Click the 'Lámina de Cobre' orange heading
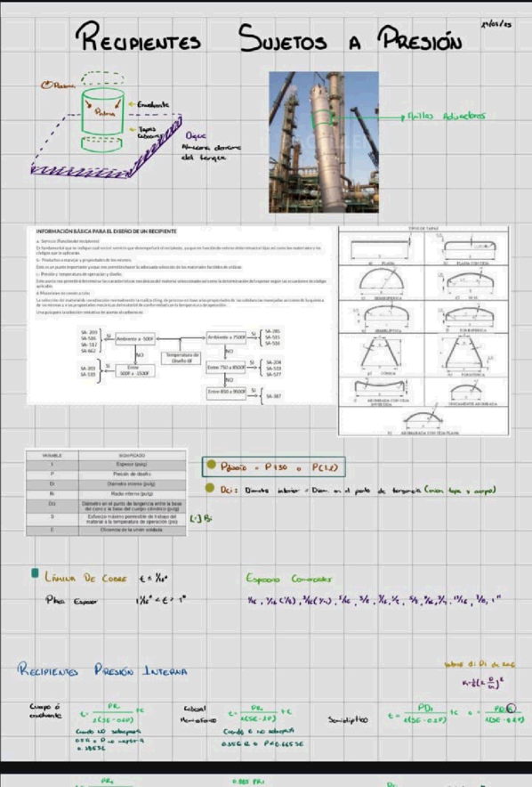 85,578
